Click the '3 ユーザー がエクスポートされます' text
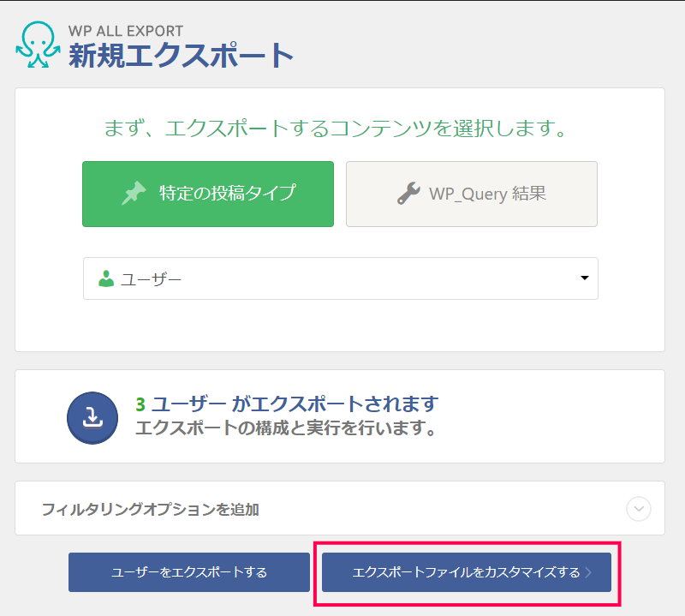The image size is (685, 616). 287,404
